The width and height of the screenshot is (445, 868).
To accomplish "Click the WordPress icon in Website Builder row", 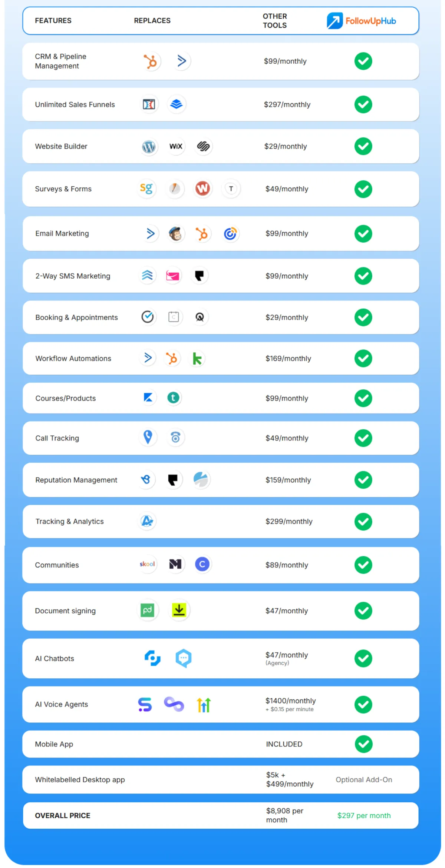I will [149, 147].
